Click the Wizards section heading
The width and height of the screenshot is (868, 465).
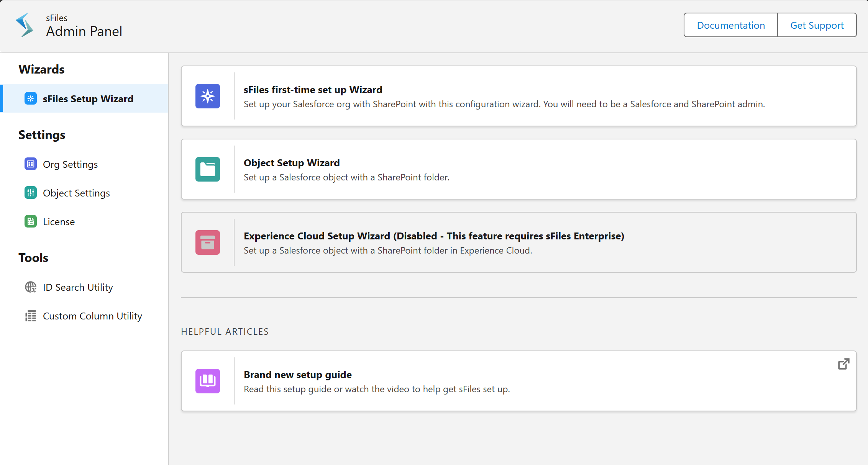point(41,69)
